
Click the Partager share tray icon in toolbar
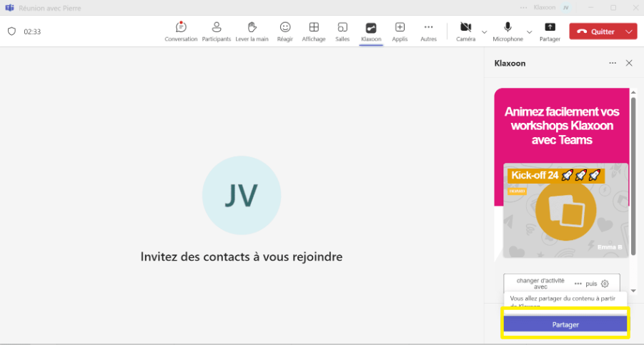tap(550, 31)
